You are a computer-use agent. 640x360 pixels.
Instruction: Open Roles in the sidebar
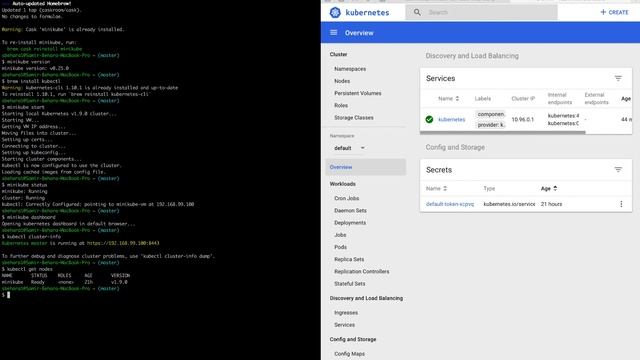point(341,105)
